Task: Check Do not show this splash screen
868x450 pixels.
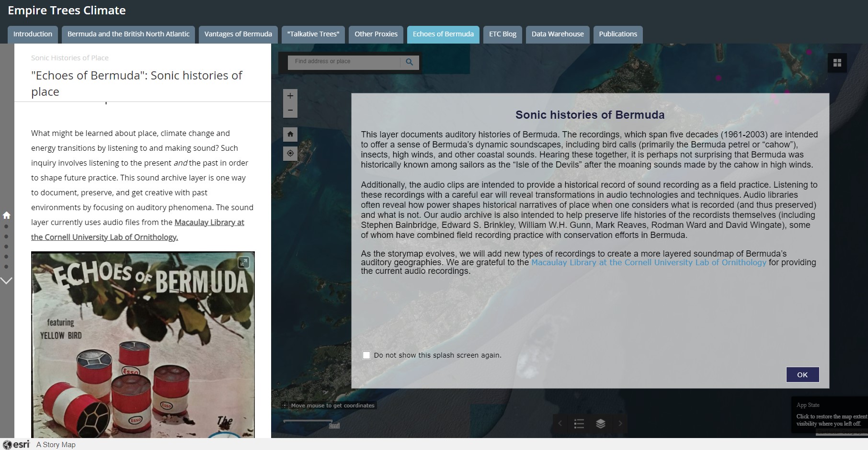Action: [x=366, y=355]
